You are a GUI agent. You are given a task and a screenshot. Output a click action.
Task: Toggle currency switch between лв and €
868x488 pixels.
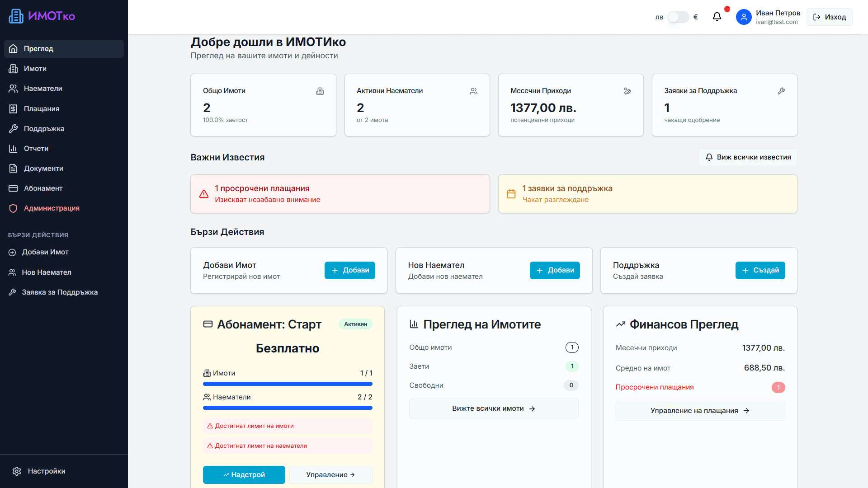[678, 17]
